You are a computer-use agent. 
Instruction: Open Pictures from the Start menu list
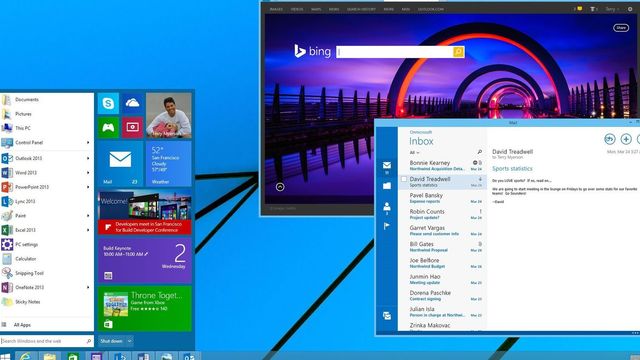pyautogui.click(x=46, y=114)
